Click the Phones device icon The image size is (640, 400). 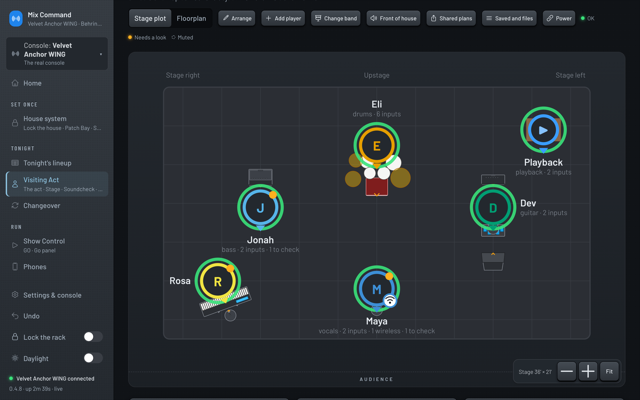coord(15,267)
